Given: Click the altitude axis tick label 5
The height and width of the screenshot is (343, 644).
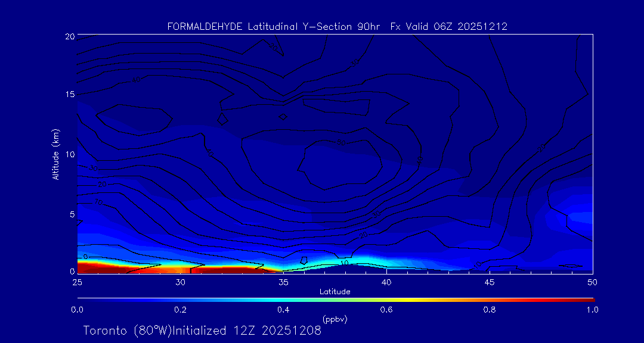Looking at the screenshot, I should click(71, 214).
